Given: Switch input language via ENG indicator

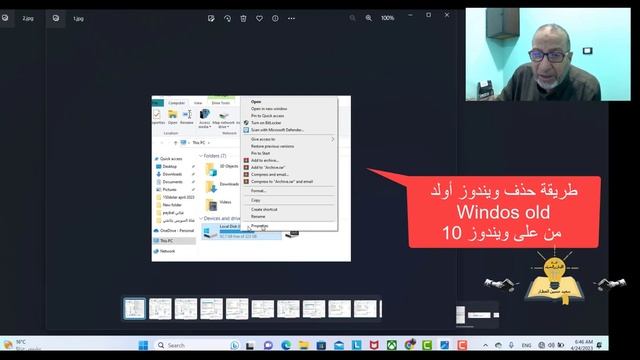Looking at the screenshot, I should click(x=527, y=345).
